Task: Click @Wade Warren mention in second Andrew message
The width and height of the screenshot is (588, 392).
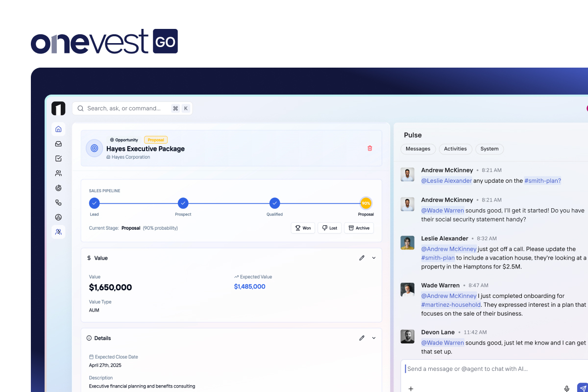Action: click(442, 211)
